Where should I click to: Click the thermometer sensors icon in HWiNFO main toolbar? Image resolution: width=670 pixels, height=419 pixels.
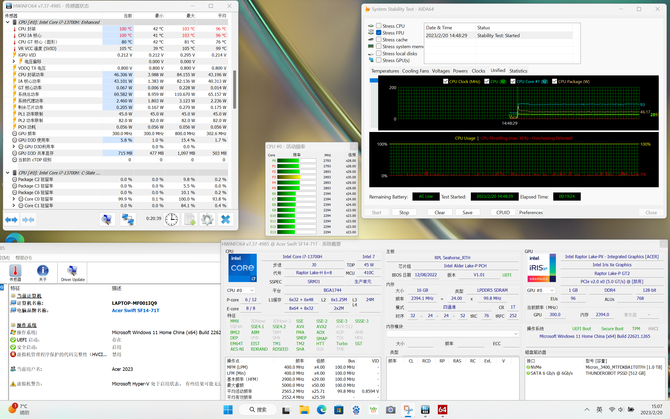point(15,272)
